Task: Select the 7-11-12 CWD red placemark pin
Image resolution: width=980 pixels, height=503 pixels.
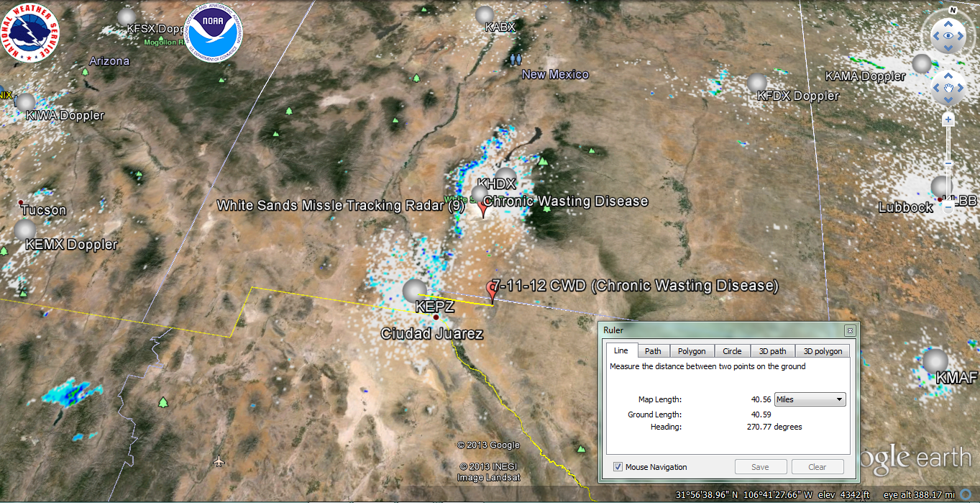Action: pyautogui.click(x=493, y=289)
